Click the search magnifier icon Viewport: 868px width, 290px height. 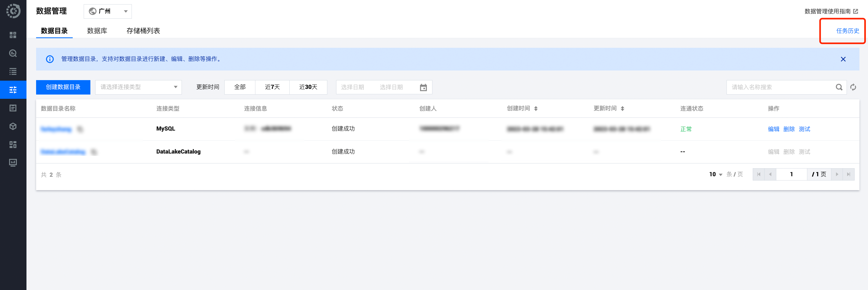point(839,87)
